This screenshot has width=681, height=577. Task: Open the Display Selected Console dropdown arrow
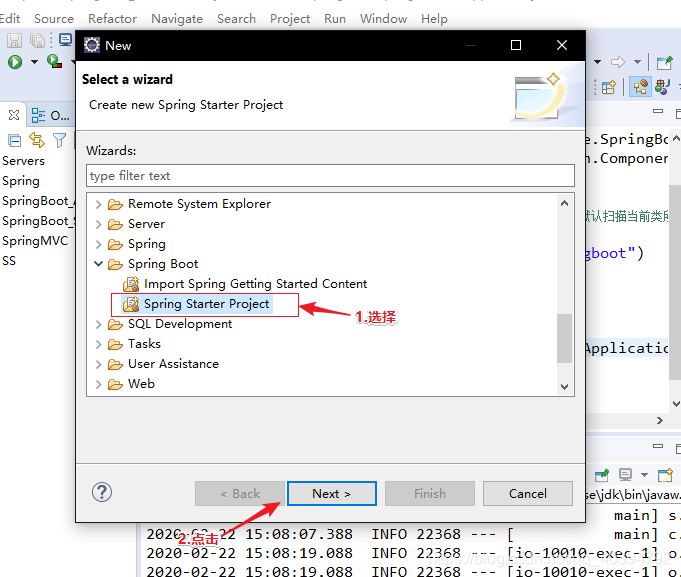[645, 475]
